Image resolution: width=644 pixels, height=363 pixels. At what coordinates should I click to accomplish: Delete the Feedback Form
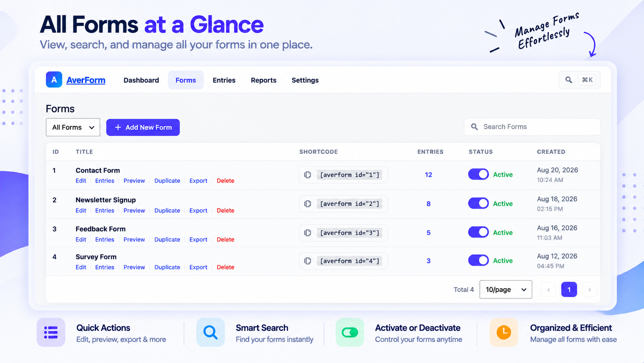[x=225, y=239]
